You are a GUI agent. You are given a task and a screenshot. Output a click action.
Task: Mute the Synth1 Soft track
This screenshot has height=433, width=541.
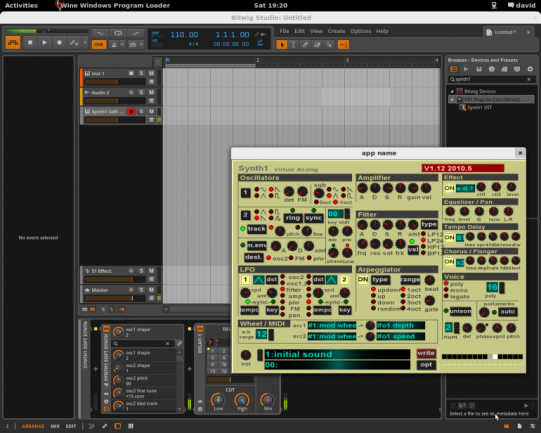(151, 111)
